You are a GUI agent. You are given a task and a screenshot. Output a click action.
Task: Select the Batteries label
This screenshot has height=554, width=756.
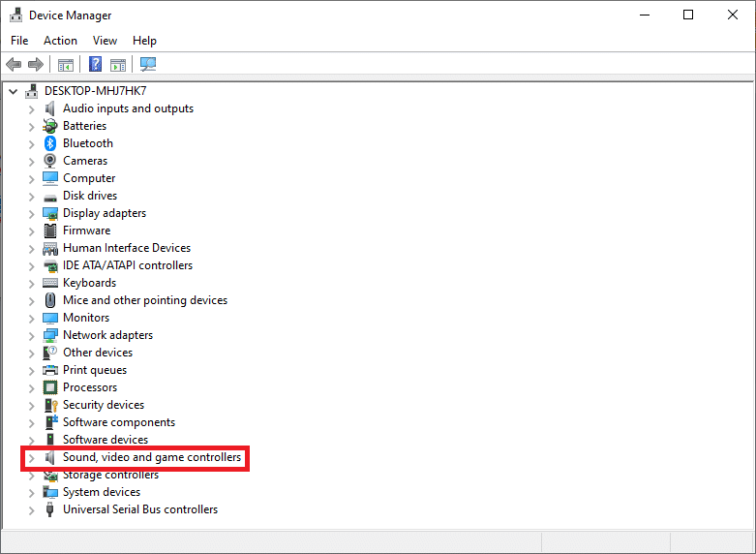pos(85,126)
